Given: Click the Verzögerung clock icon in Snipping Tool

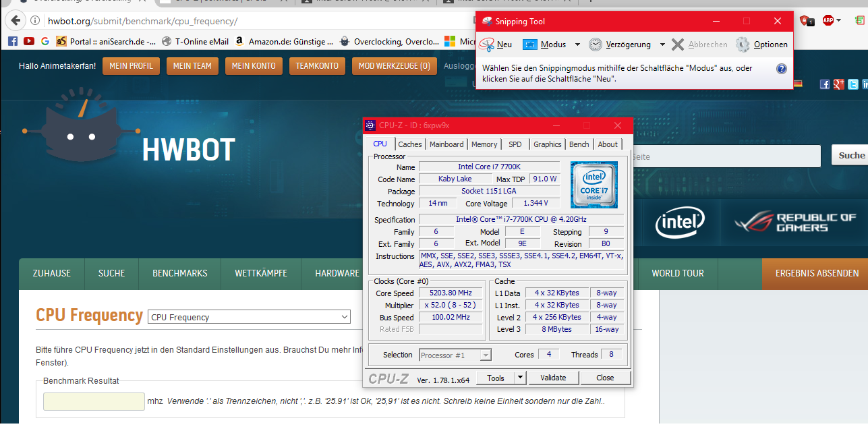Looking at the screenshot, I should 596,45.
